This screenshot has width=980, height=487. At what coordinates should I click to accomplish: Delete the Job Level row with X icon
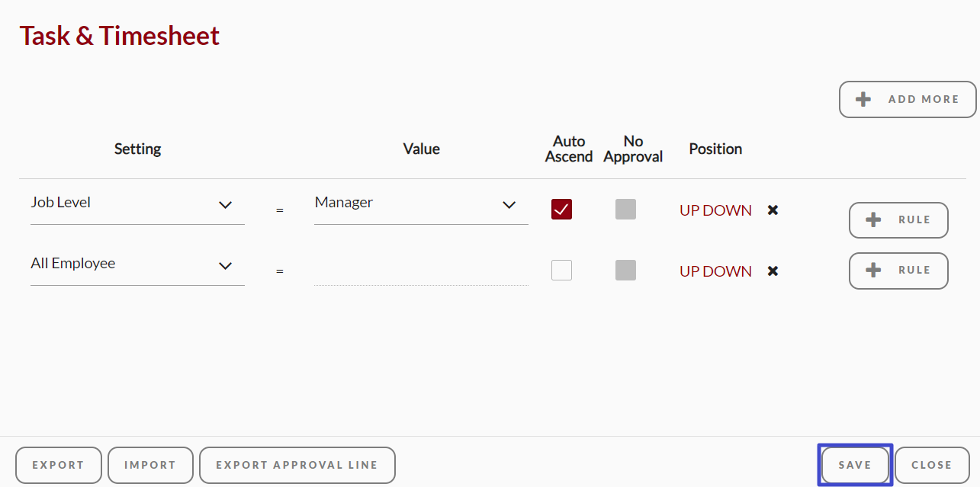773,210
